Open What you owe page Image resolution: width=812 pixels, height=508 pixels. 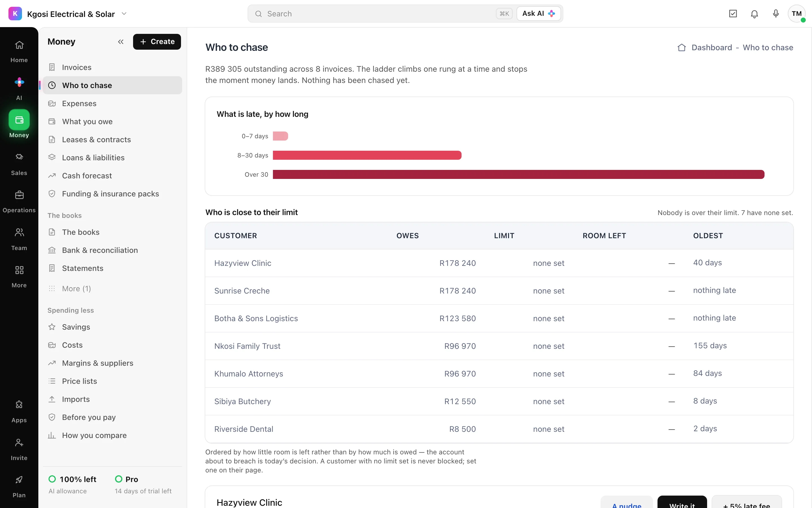(112, 122)
